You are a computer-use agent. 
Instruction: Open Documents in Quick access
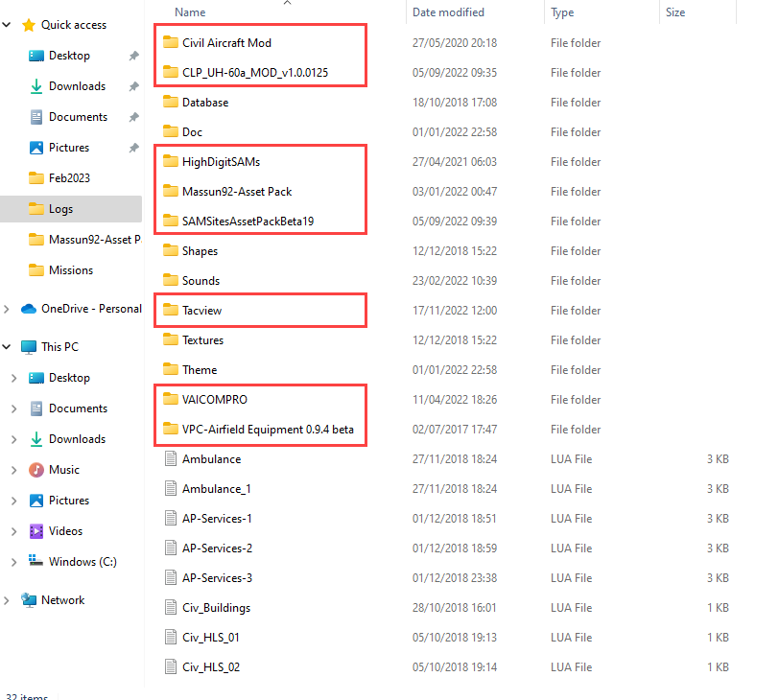coord(78,117)
